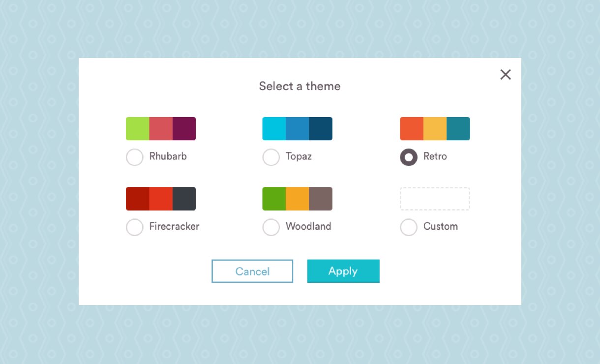The width and height of the screenshot is (600, 364).
Task: Click the Topaz blue palette swatch
Action: (x=297, y=129)
